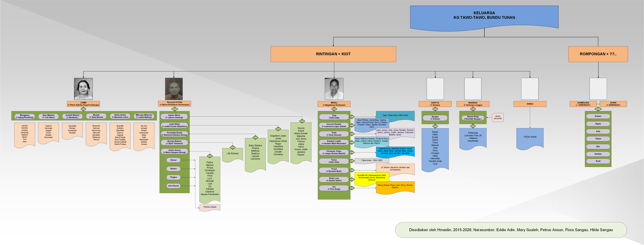
Task: Select the Minsuan (Wasnin) node
Action: (144, 116)
